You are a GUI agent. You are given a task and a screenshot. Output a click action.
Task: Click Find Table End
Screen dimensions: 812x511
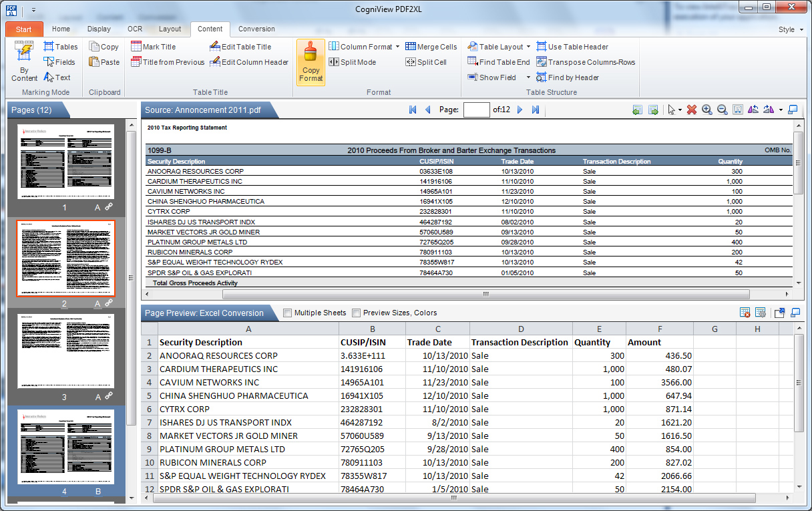[x=498, y=62]
